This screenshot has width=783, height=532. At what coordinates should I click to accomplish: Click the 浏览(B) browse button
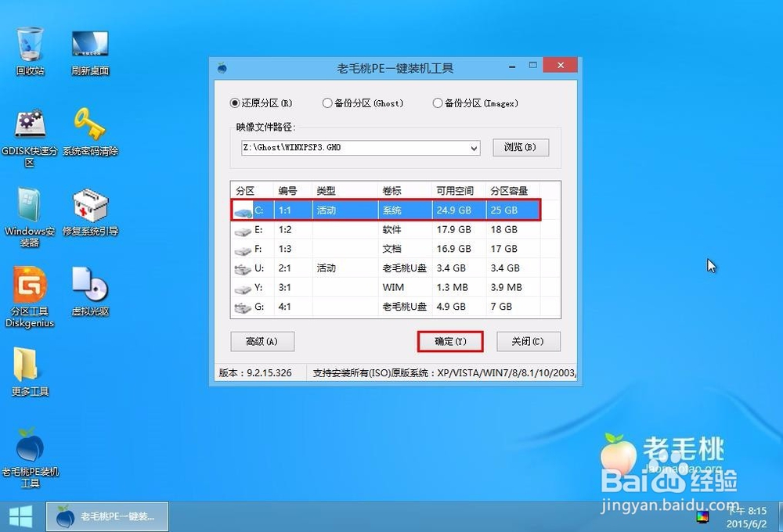520,148
